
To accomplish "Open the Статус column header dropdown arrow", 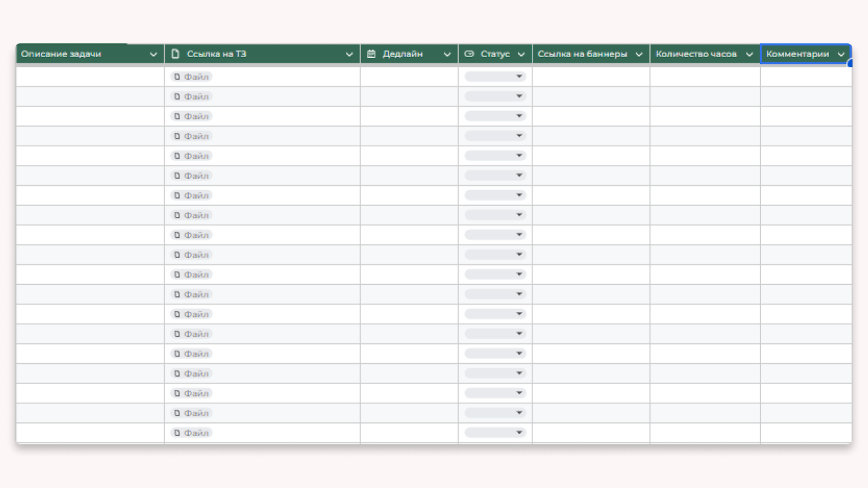I will point(521,54).
